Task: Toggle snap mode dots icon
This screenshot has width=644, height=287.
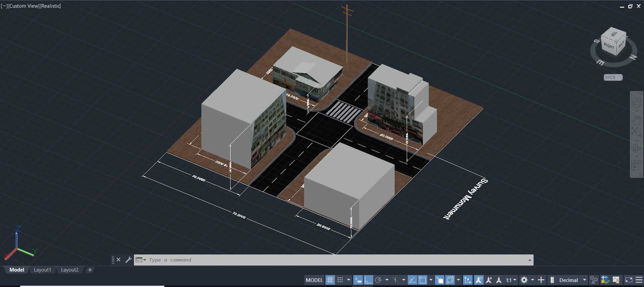Action: click(340, 280)
